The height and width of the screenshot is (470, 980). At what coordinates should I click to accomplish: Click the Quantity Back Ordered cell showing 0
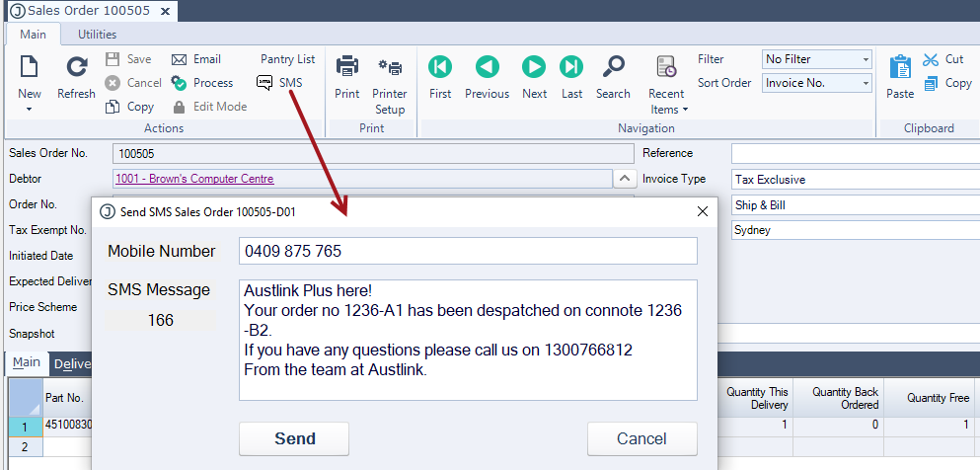click(x=839, y=425)
